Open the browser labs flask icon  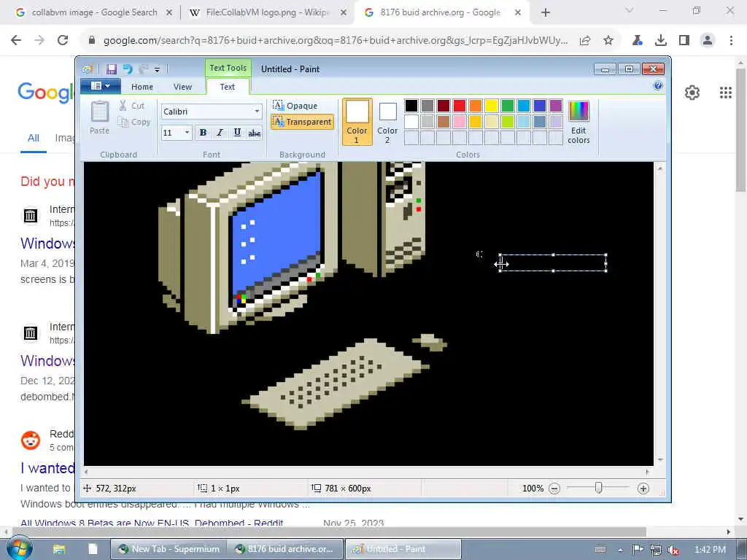click(638, 41)
